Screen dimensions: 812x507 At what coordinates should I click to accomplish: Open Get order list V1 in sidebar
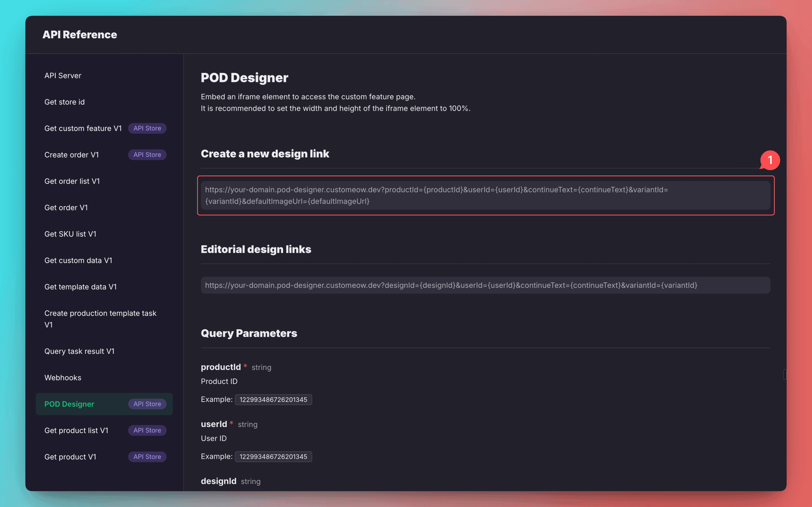tap(72, 181)
